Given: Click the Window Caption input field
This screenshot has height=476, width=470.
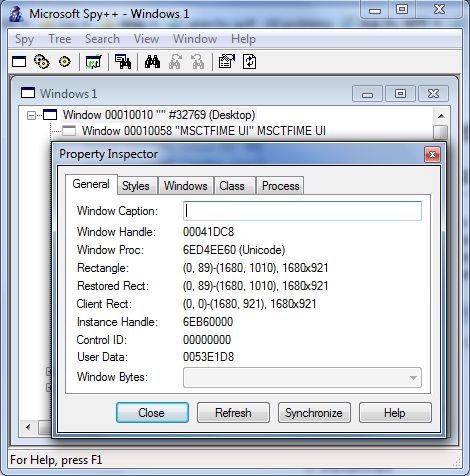Looking at the screenshot, I should 302,211.
